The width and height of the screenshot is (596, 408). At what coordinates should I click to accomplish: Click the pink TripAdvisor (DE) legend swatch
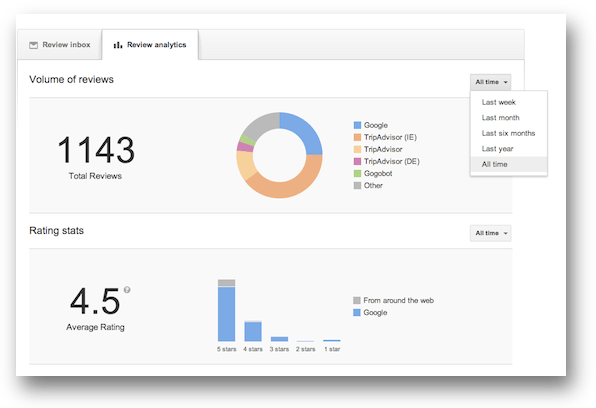[357, 161]
